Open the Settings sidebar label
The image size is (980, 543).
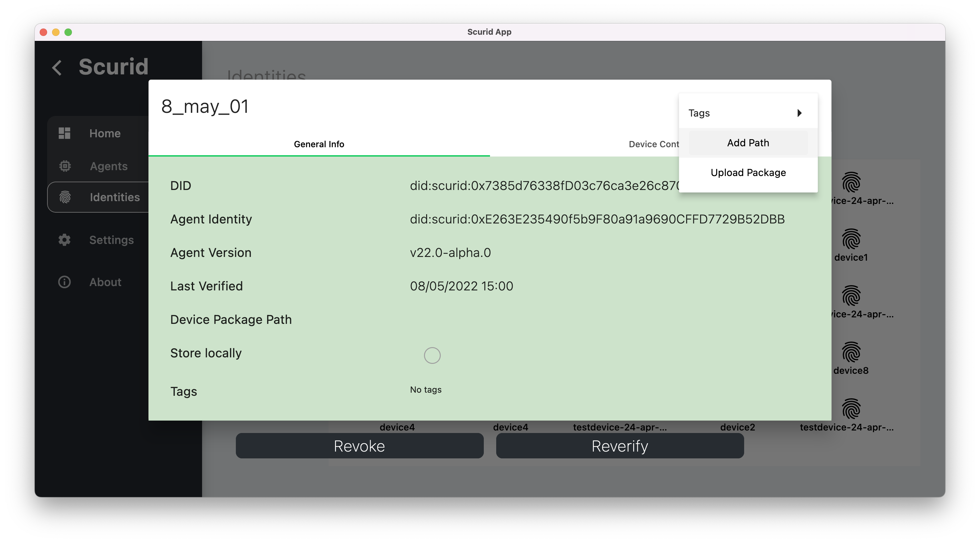coord(112,240)
